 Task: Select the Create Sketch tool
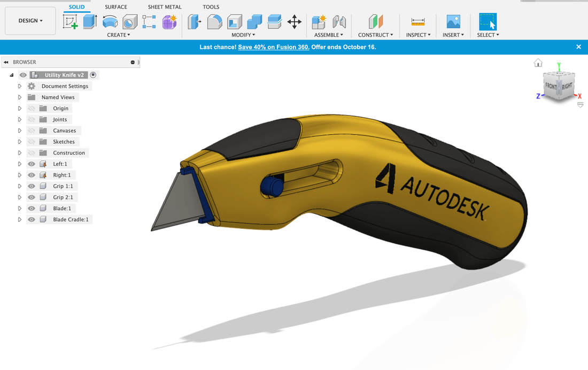click(71, 22)
